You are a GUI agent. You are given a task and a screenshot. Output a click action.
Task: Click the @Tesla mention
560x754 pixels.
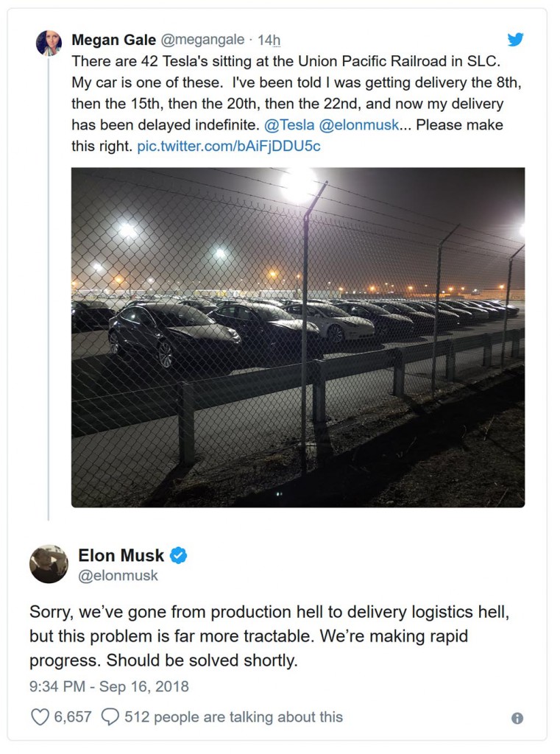[x=289, y=125]
